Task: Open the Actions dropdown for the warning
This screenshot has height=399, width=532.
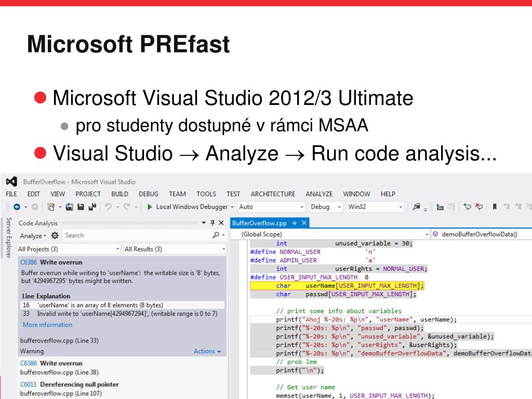Action: [207, 351]
